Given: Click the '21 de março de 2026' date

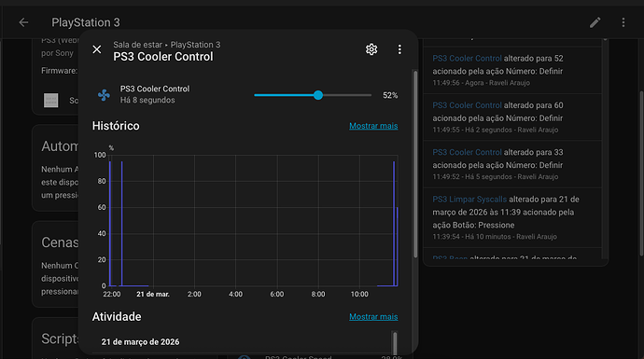Looking at the screenshot, I should 140,342.
